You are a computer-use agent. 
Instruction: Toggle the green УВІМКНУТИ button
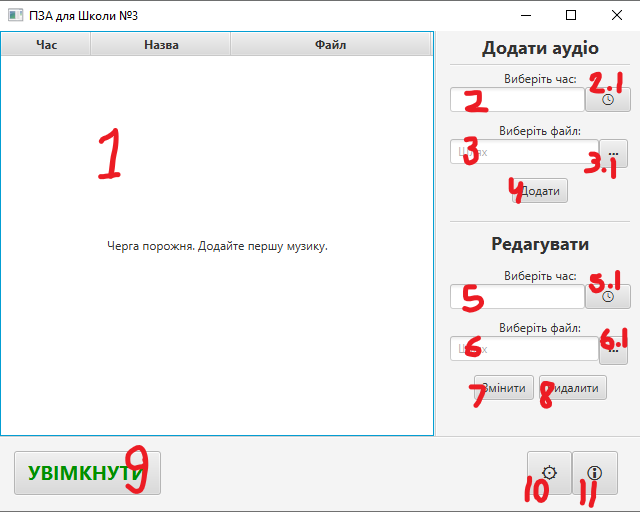point(87,473)
